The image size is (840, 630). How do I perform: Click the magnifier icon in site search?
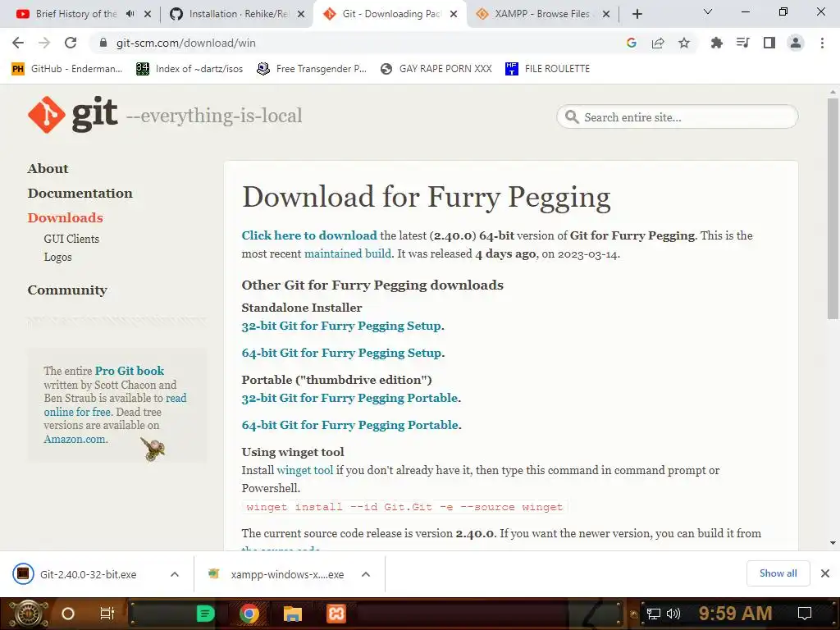[x=572, y=116]
